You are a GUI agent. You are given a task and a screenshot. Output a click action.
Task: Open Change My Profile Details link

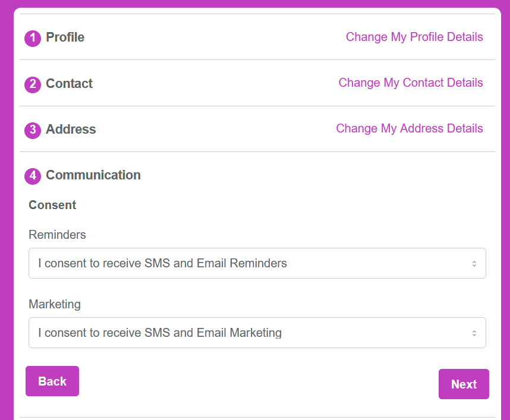tap(414, 37)
